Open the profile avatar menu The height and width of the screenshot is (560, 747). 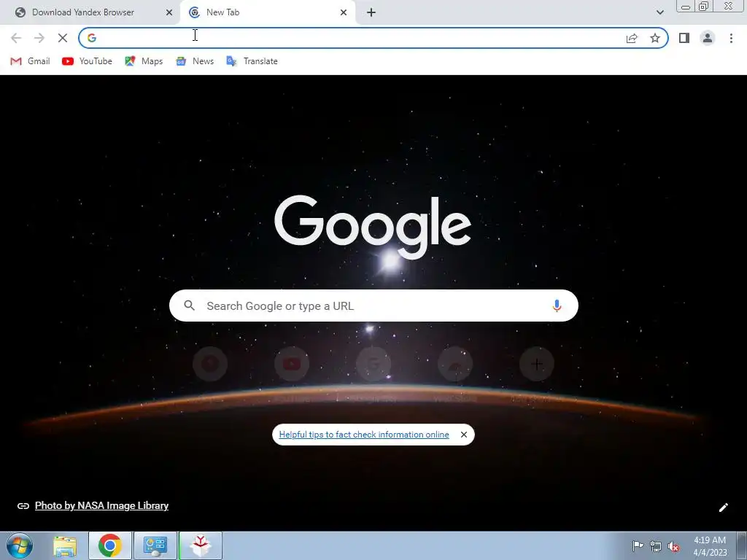[x=708, y=38]
